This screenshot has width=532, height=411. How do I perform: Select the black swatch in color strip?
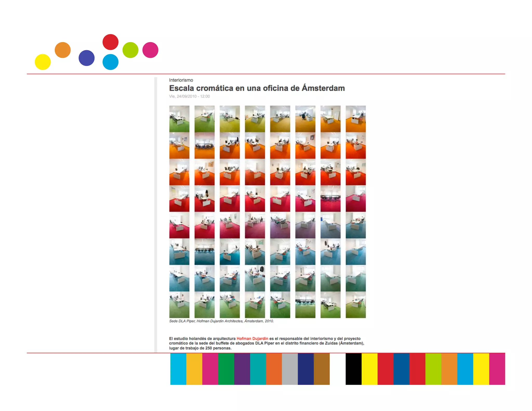pos(353,369)
